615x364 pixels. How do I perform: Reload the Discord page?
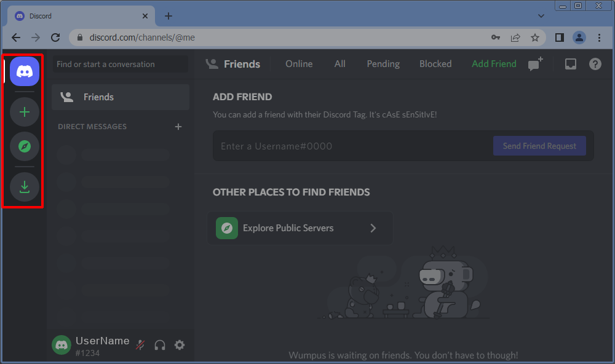click(56, 38)
